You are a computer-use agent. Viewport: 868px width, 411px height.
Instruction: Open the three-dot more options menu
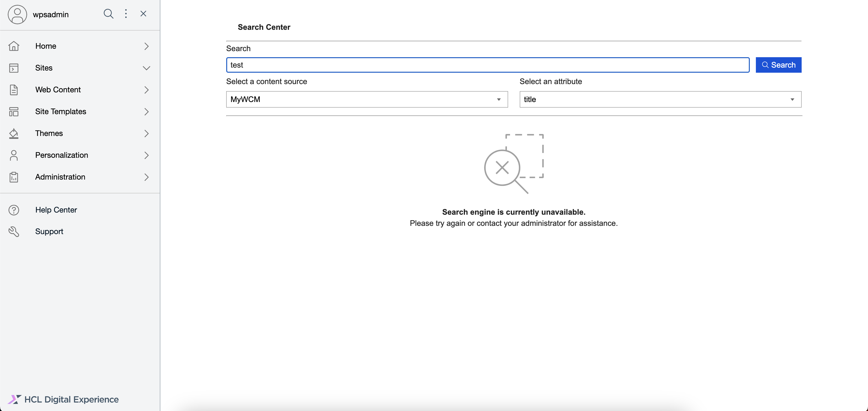[126, 14]
